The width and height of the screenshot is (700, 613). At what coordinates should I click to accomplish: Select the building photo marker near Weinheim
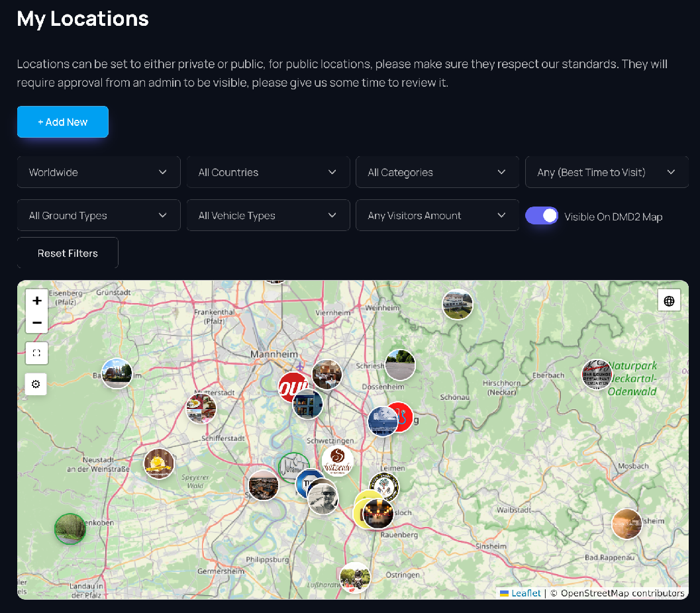click(x=458, y=305)
